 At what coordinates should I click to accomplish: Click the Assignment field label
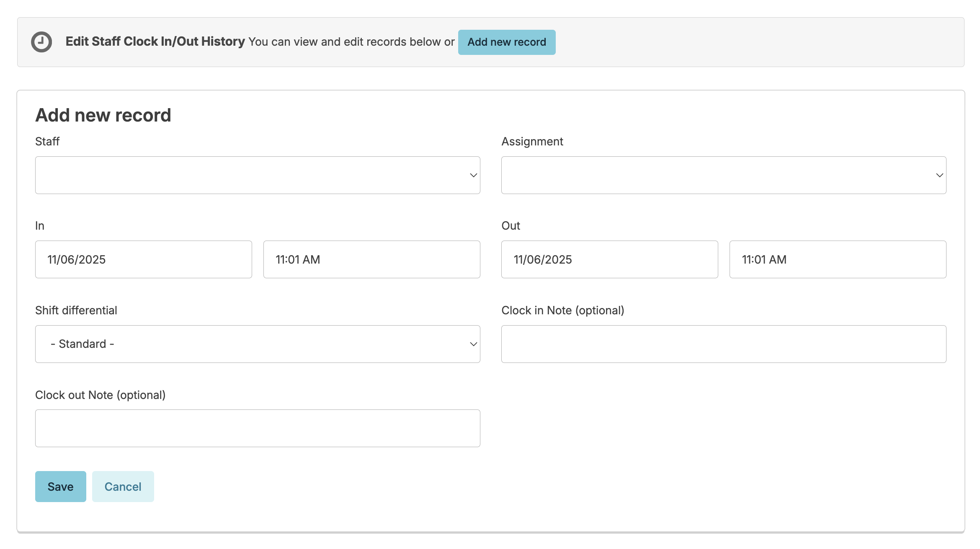pyautogui.click(x=532, y=142)
